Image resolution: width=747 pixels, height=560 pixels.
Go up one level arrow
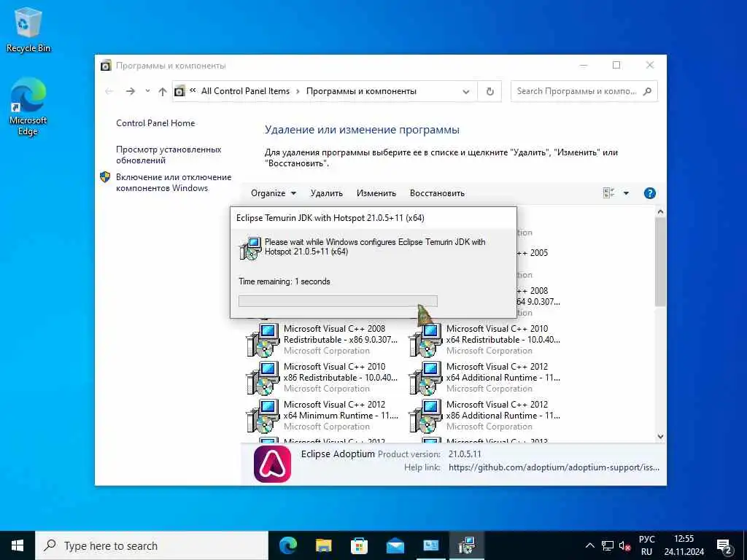coord(163,91)
